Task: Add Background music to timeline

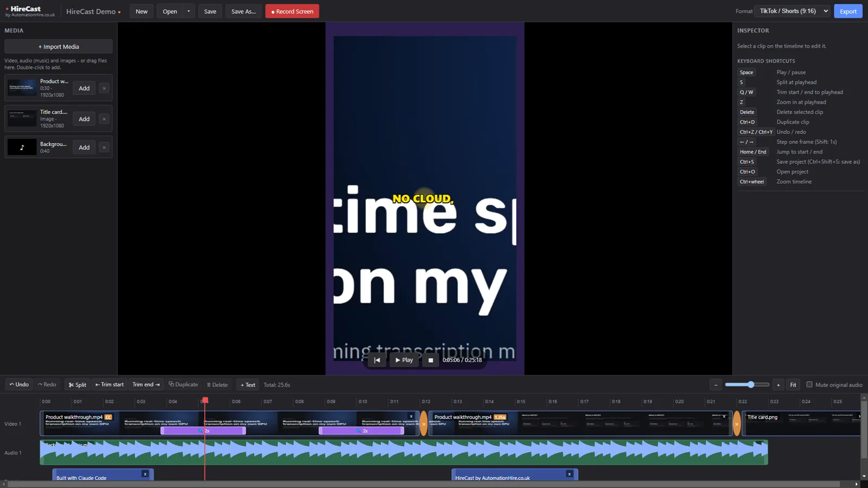Action: point(84,147)
